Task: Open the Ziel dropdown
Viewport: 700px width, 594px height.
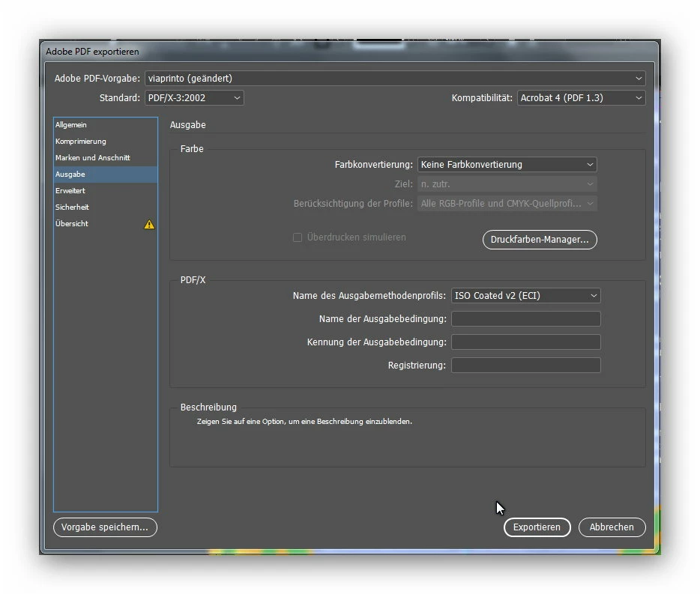Action: point(507,184)
